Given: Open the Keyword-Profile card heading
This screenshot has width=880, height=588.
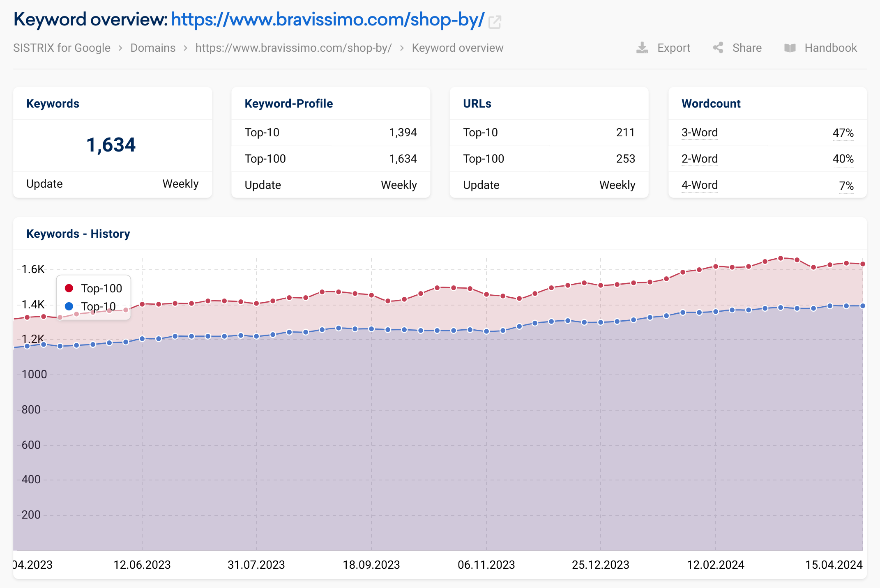Looking at the screenshot, I should (288, 103).
